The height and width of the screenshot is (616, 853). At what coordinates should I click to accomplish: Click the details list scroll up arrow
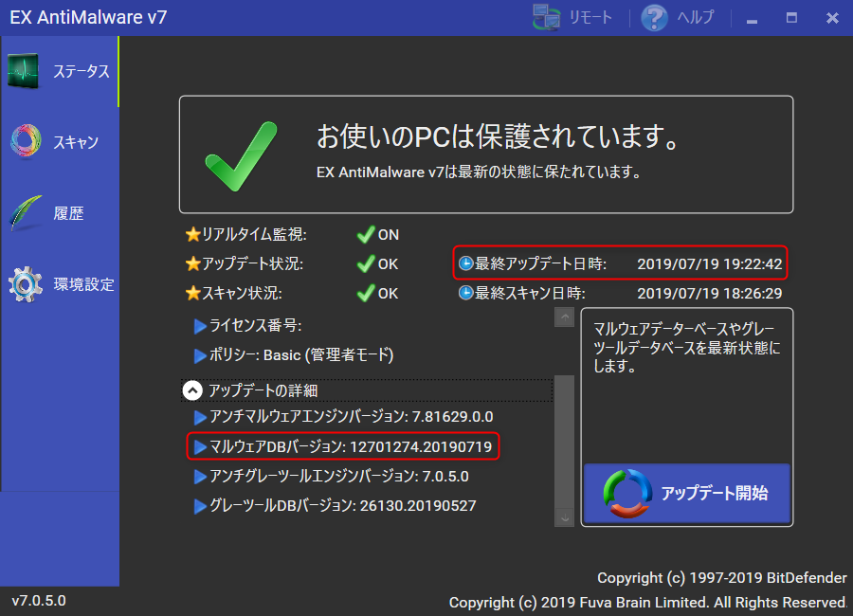pos(564,317)
